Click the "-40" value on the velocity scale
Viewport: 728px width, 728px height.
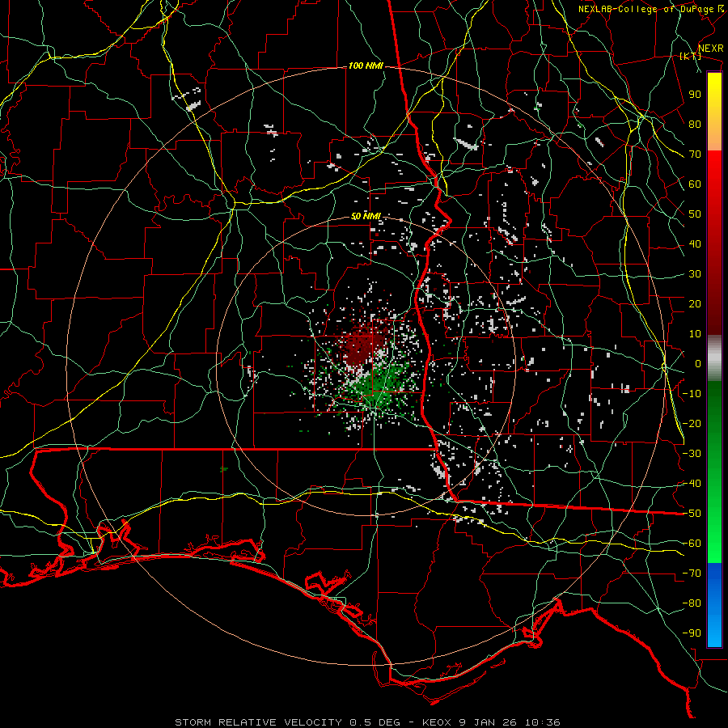692,484
